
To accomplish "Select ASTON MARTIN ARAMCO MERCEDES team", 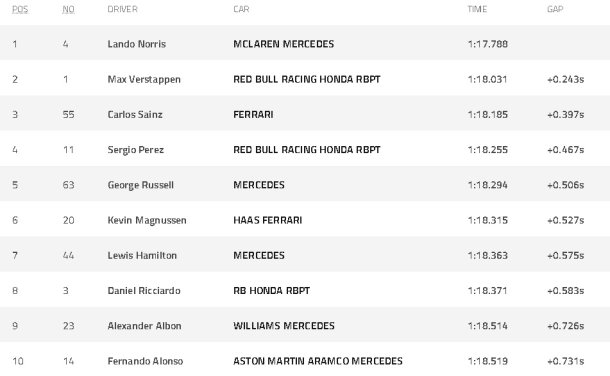I will tap(318, 361).
